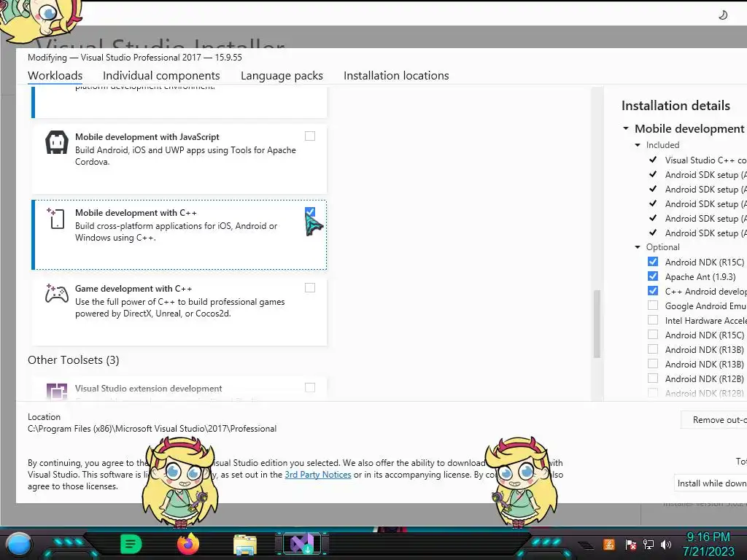Open the Language packs tab
The width and height of the screenshot is (747, 560).
click(282, 76)
